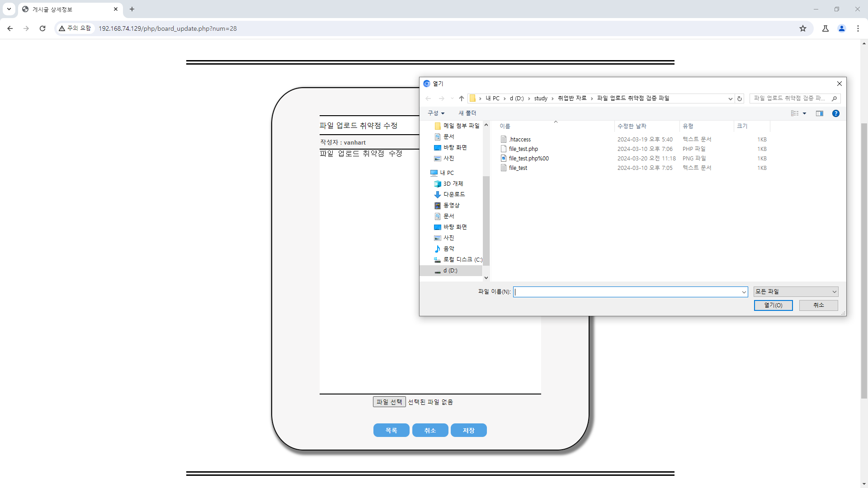The image size is (868, 488).
Task: Click the sidebar scroll-down arrow
Action: click(486, 278)
